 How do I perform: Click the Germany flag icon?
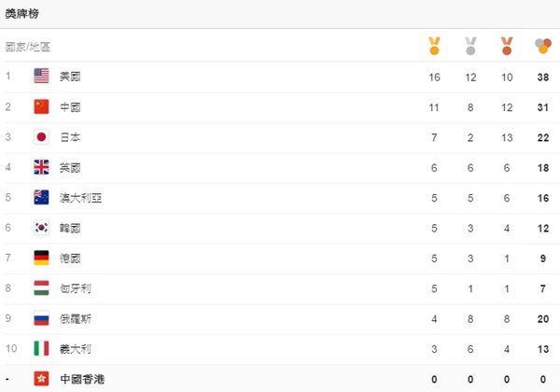click(41, 258)
